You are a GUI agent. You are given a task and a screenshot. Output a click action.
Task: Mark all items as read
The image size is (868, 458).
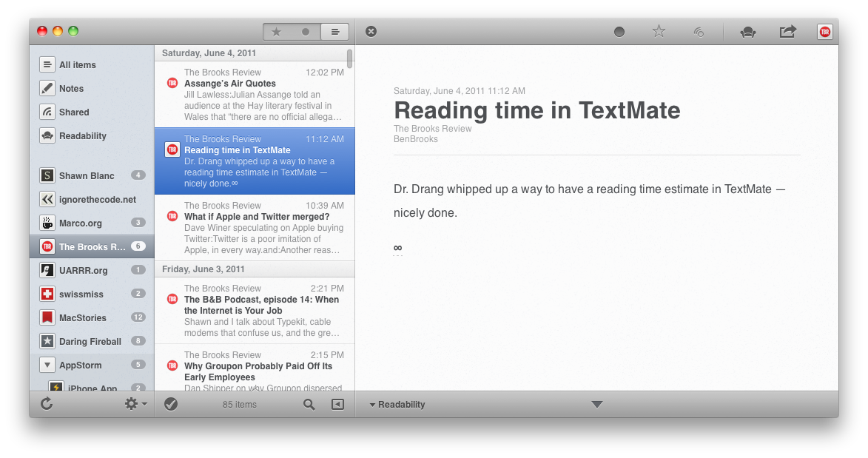171,405
